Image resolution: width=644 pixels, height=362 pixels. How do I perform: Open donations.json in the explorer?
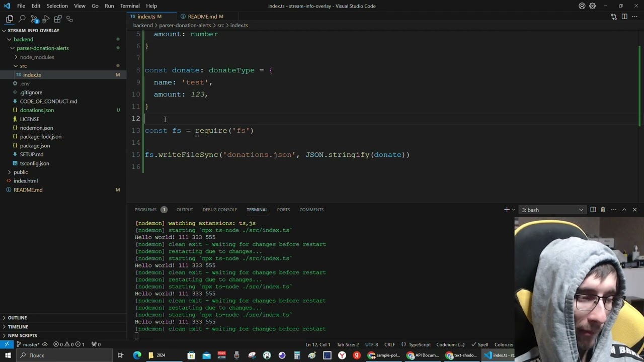click(37, 110)
